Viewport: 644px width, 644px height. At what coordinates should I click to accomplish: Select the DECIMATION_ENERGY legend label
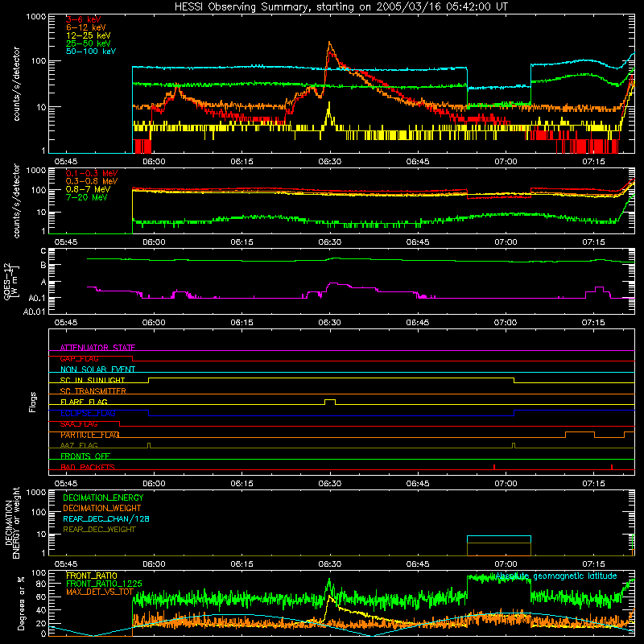(103, 497)
